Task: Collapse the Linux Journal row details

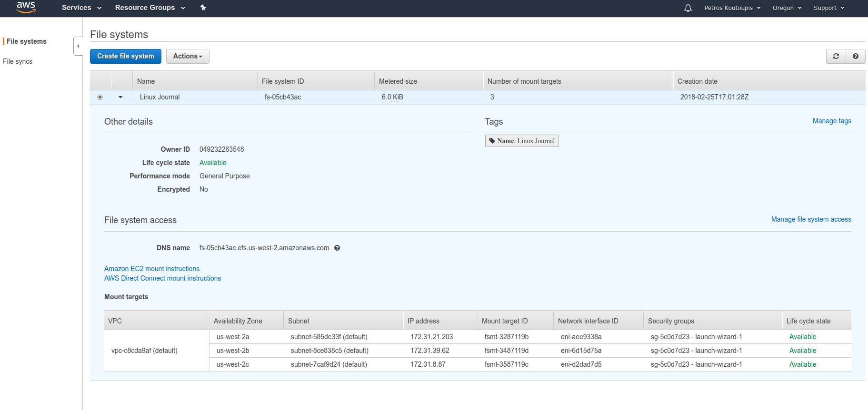Action: [x=120, y=97]
